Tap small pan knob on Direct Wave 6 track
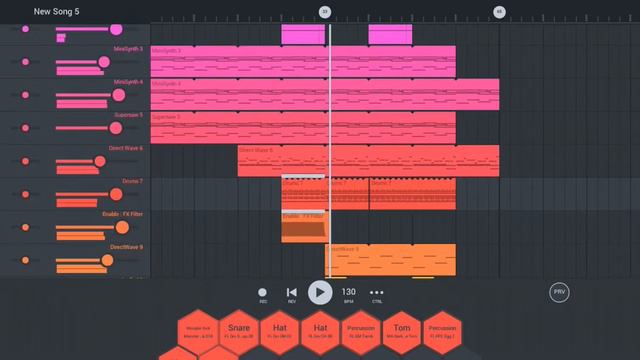640x360 pixels. (25, 161)
